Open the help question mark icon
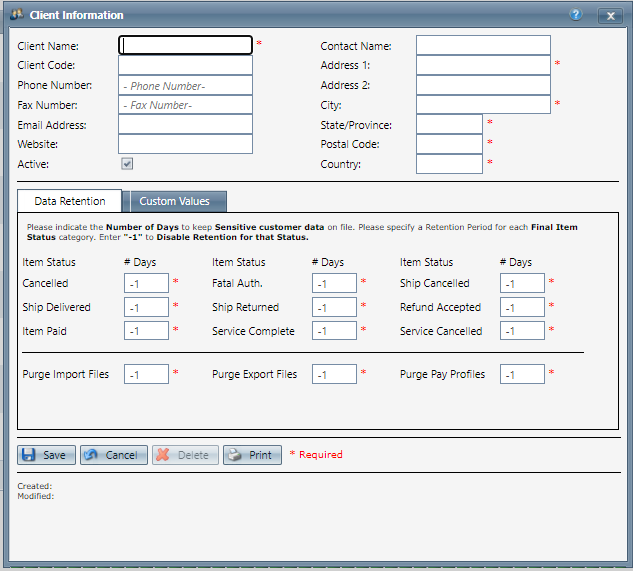 click(x=576, y=15)
